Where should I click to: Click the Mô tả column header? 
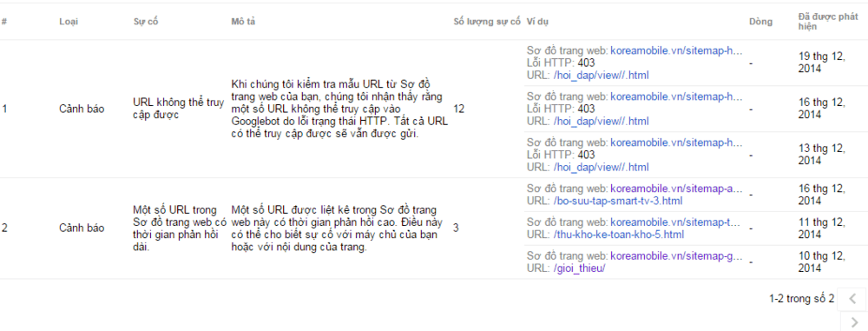(243, 22)
